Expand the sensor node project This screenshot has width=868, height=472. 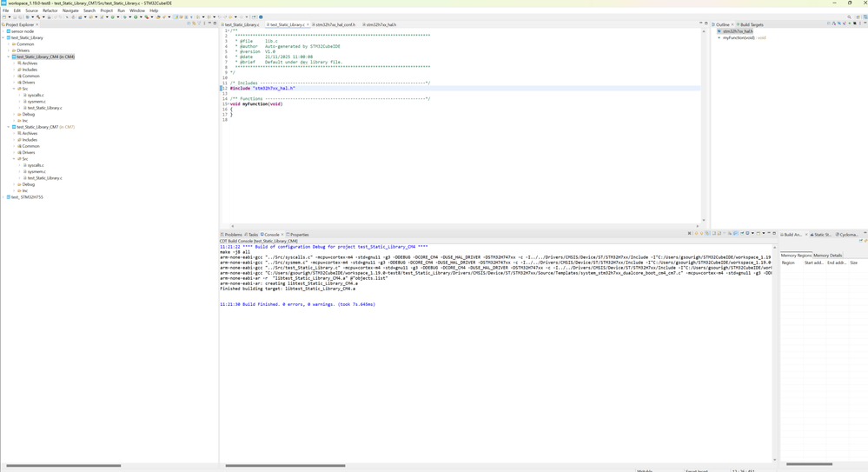3,31
